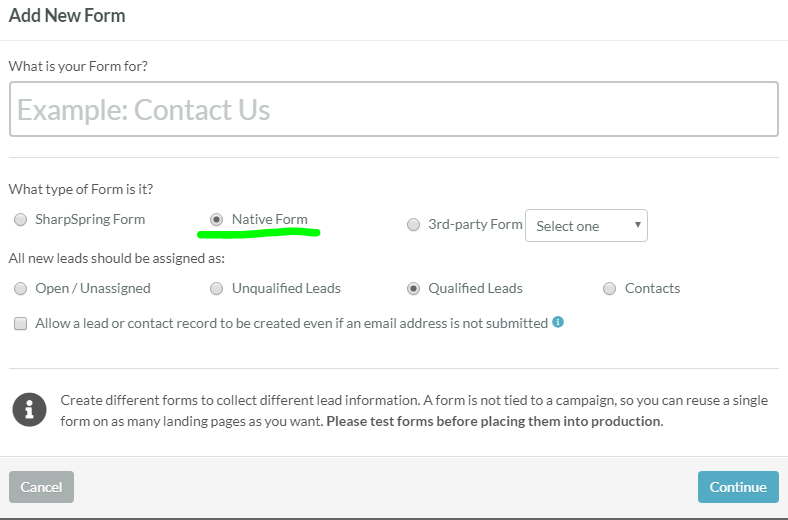Click the 'SharpSpring Form' label text

[90, 220]
